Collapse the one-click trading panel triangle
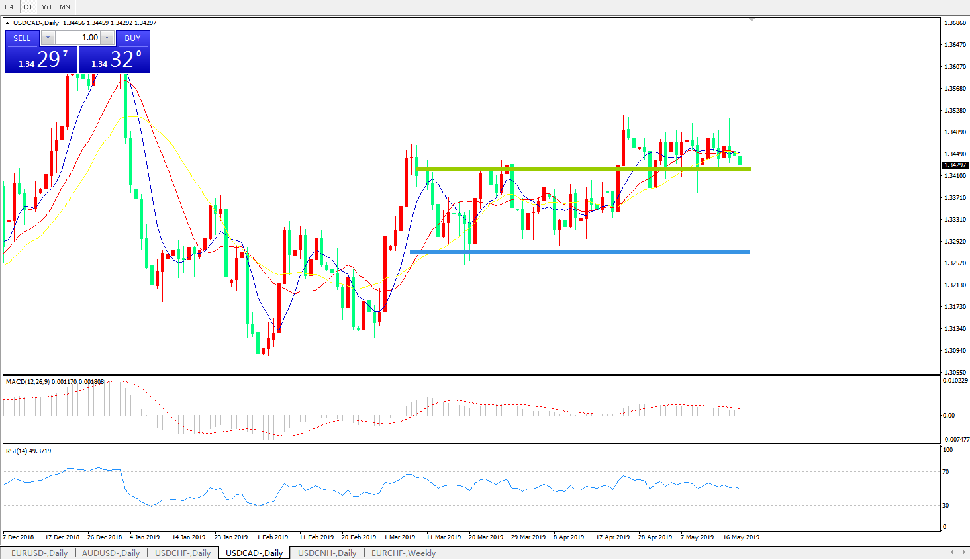970x560 pixels. point(8,23)
